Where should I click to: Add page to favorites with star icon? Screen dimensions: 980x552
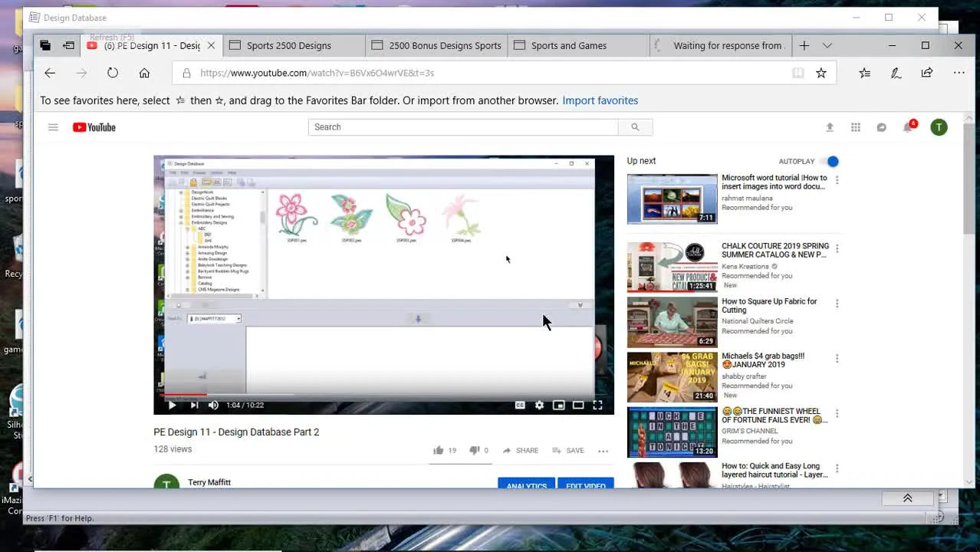821,73
